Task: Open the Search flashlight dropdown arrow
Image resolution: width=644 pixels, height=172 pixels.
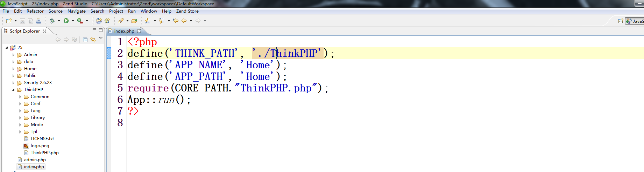Action: (x=127, y=21)
